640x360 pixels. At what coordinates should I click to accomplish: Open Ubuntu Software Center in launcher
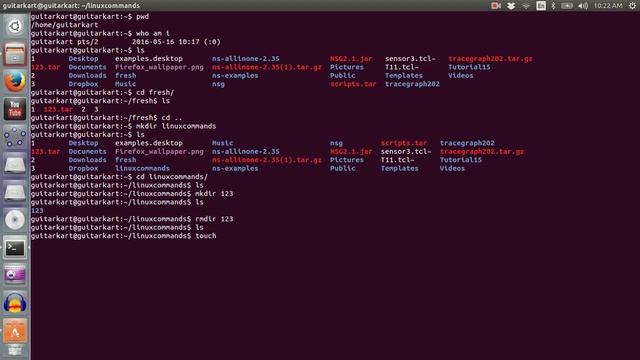(x=15, y=331)
